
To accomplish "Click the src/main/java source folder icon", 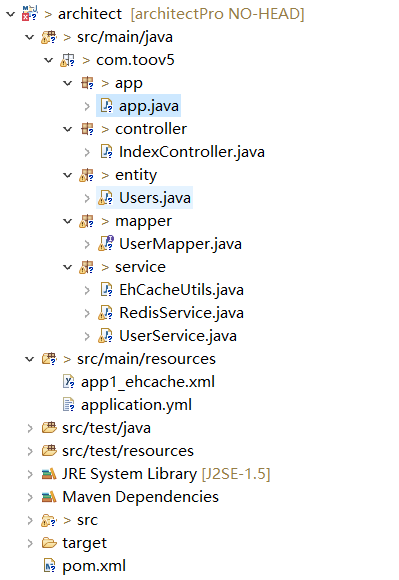I will pyautogui.click(x=49, y=37).
